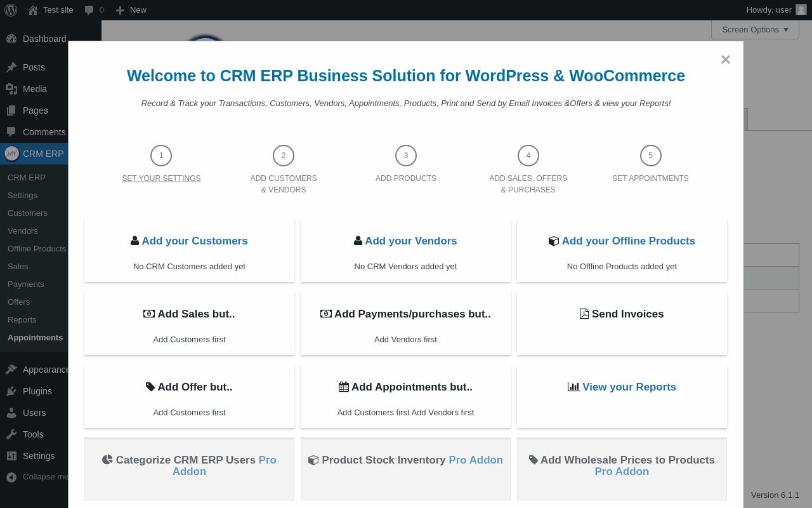
Task: Click the Plugins plug icon
Action: point(11,391)
